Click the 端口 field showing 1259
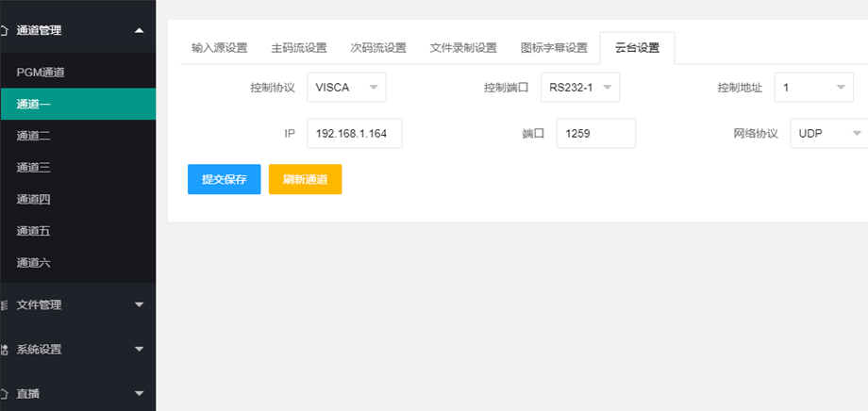This screenshot has height=411, width=868. pos(595,133)
